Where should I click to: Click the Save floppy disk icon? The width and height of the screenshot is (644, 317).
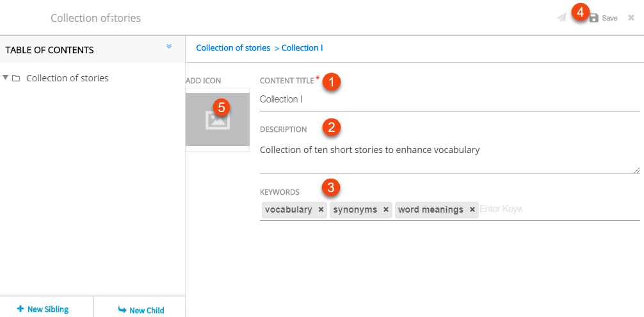pos(594,19)
